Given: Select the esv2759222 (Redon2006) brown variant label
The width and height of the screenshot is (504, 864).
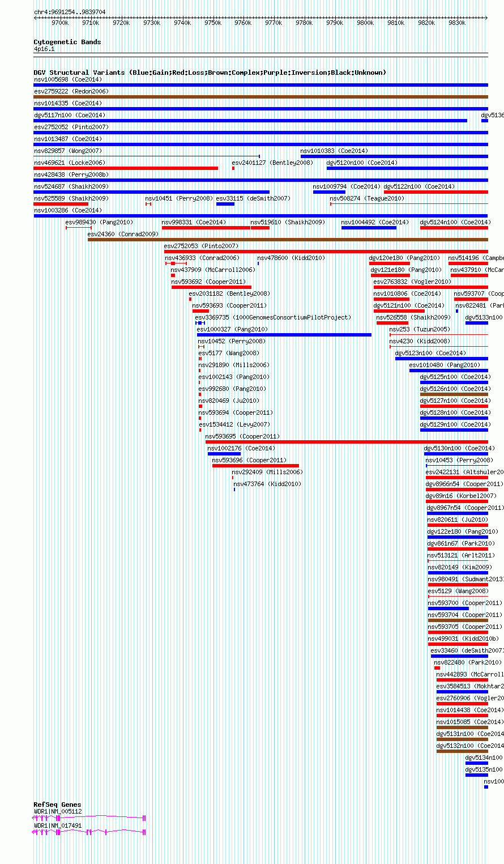Looking at the screenshot, I should point(71,91).
